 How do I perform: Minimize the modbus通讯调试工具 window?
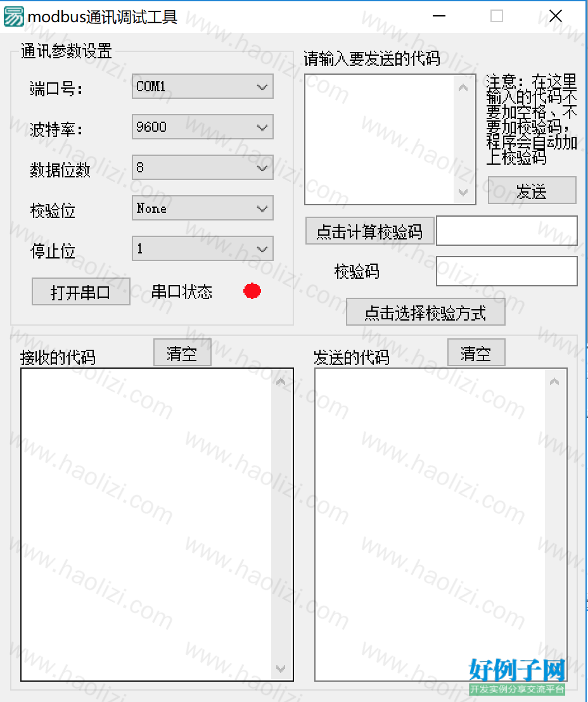coord(439,16)
